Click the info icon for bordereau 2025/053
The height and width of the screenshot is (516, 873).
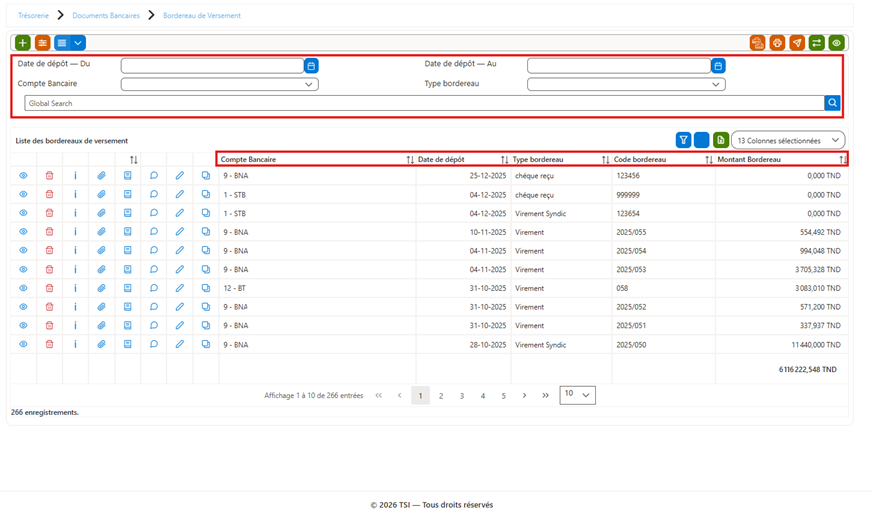tap(75, 269)
